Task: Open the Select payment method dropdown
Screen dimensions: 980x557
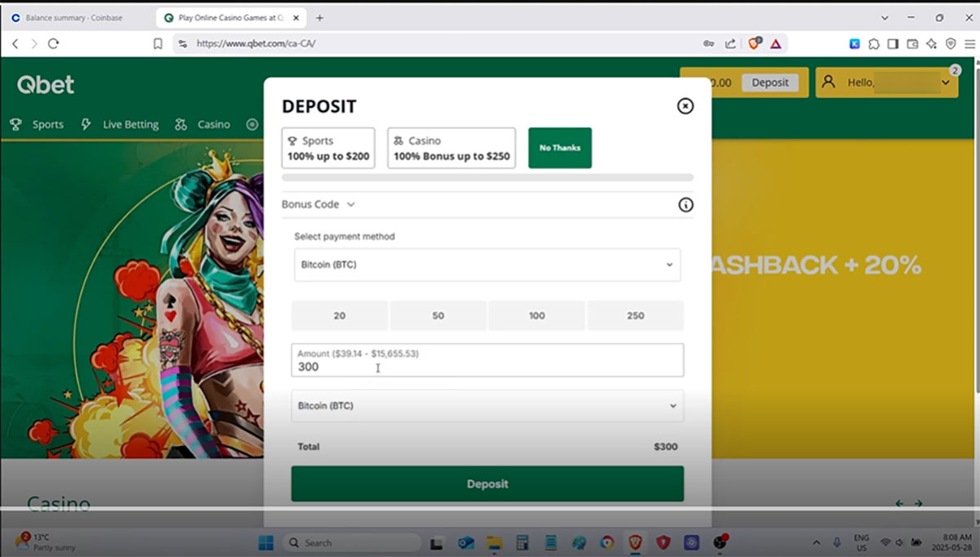Action: pos(488,265)
